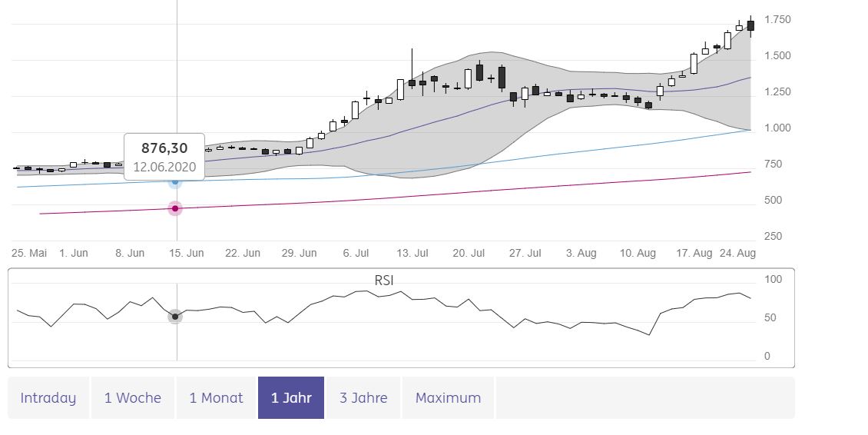Click the 25. Mai date axis label
This screenshot has width=868, height=435.
(x=29, y=254)
